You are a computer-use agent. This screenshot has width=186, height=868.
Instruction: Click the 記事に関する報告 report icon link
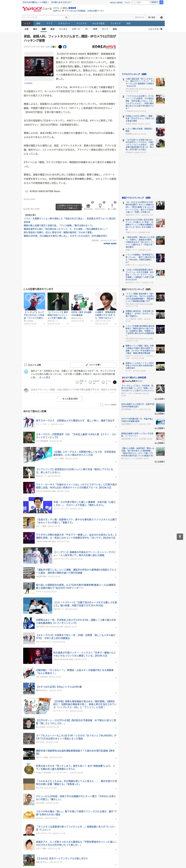point(32,209)
